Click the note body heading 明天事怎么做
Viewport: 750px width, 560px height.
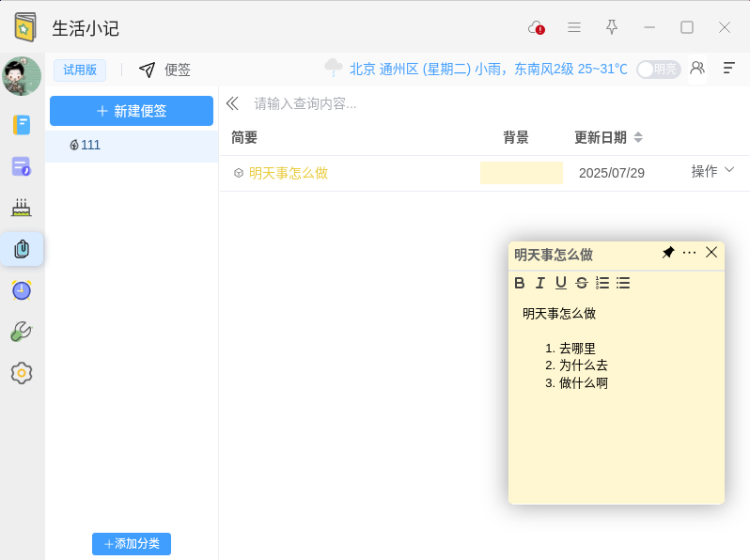click(559, 314)
